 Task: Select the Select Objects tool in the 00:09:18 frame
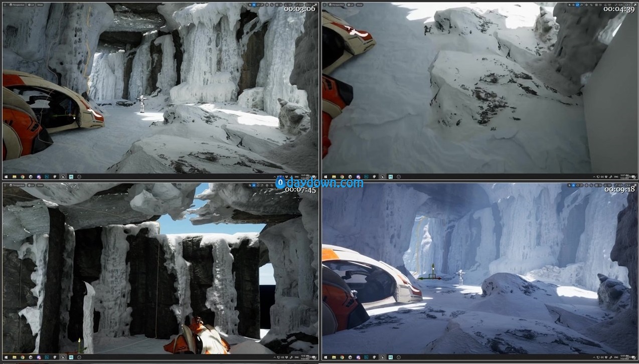click(569, 186)
